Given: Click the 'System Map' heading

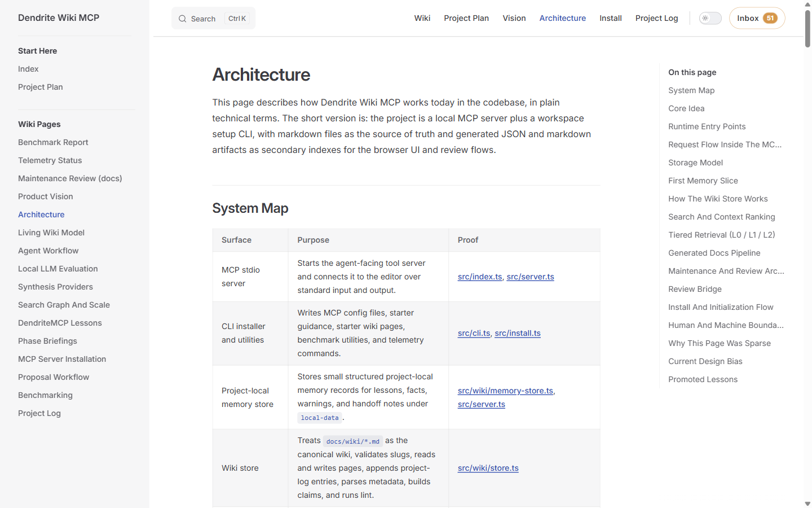Looking at the screenshot, I should pos(250,208).
